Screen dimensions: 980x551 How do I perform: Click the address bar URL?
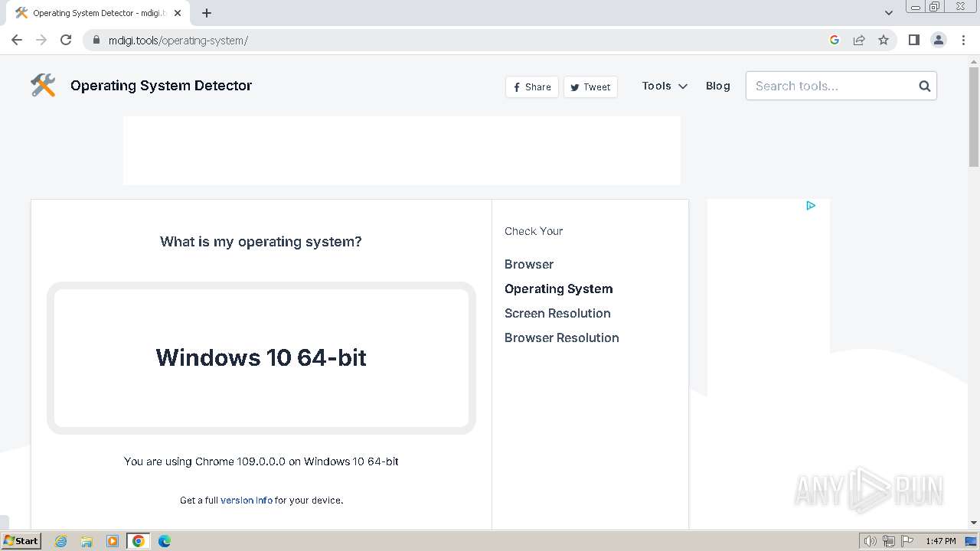[x=178, y=41]
